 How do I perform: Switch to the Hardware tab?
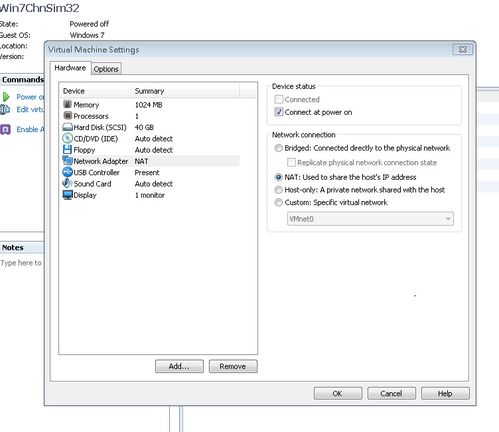pos(70,68)
